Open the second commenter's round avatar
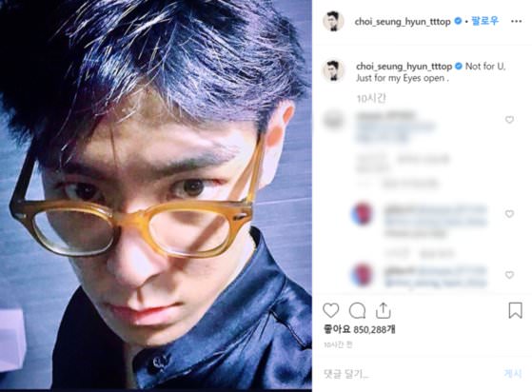This screenshot has width=532, height=392. point(362,214)
